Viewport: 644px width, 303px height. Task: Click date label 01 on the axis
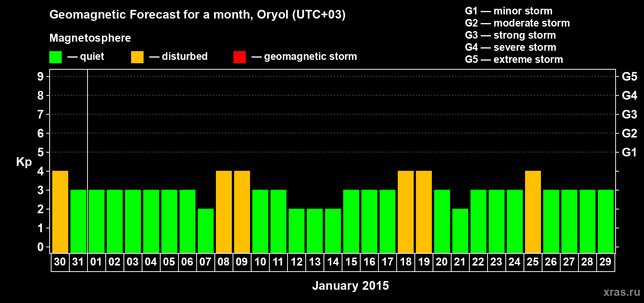pos(96,262)
